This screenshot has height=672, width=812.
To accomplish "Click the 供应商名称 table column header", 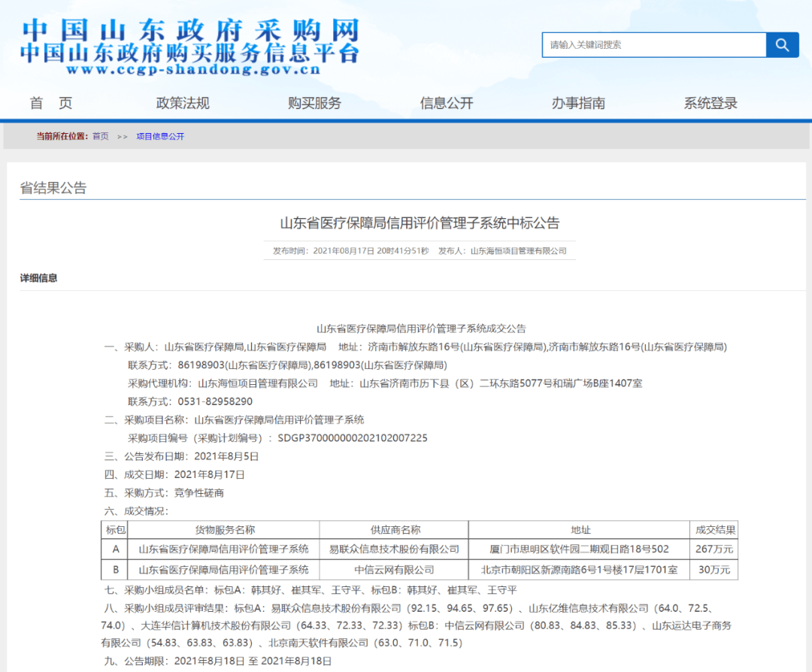I will tap(395, 530).
